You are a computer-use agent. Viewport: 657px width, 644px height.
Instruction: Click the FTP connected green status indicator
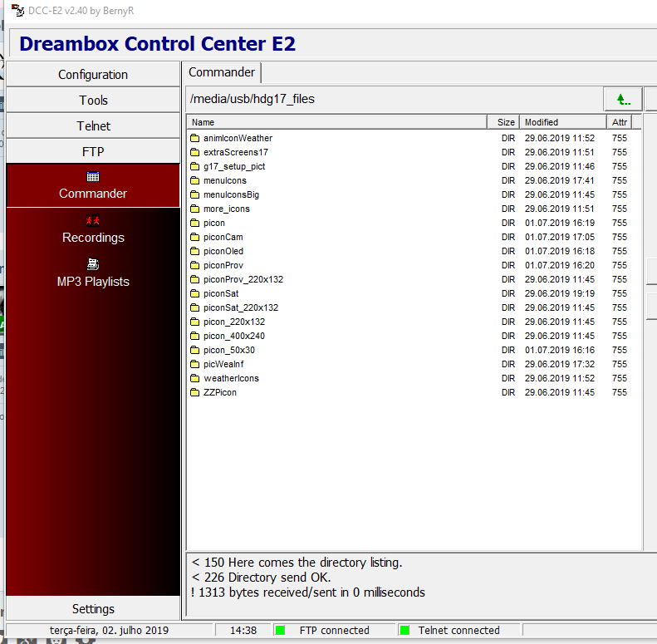280,630
